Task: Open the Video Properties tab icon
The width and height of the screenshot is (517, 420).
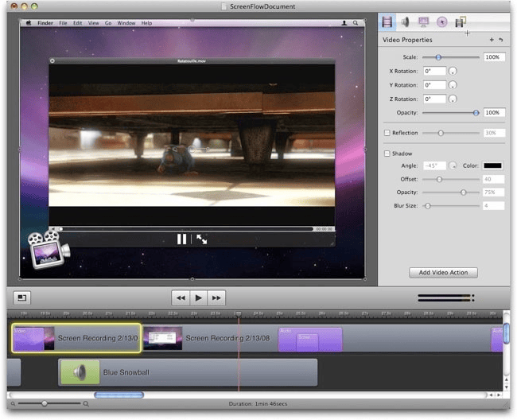Action: [387, 22]
